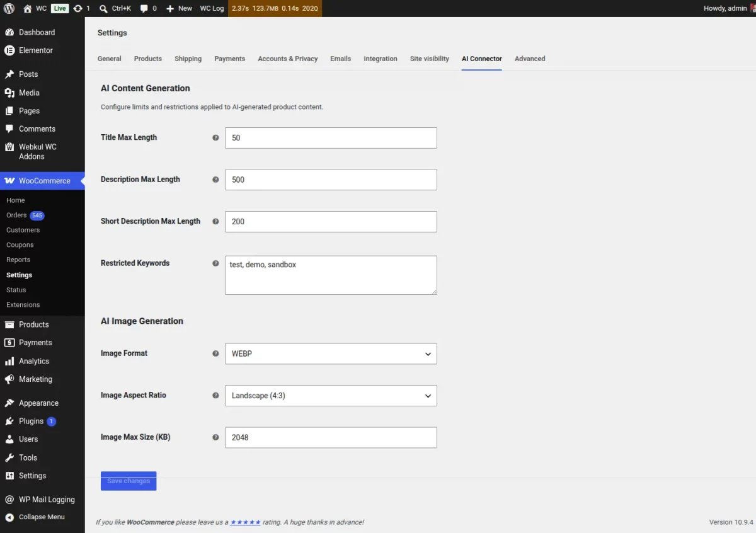Click the Comments sidebar icon

(x=9, y=129)
